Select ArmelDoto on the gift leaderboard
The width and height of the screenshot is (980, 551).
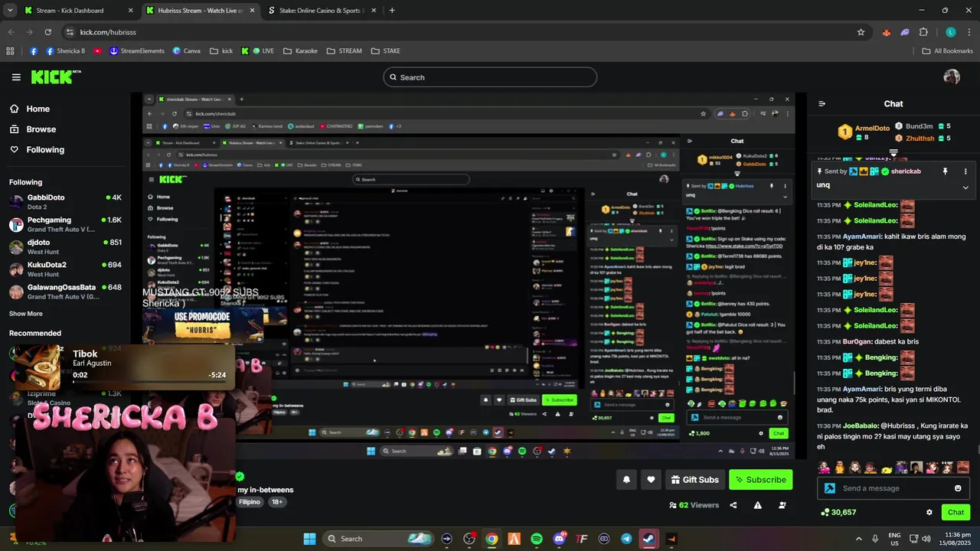click(x=864, y=132)
